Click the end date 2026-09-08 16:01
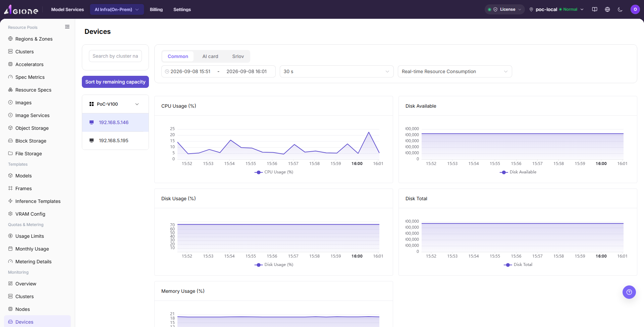This screenshot has width=644, height=327. [247, 71]
